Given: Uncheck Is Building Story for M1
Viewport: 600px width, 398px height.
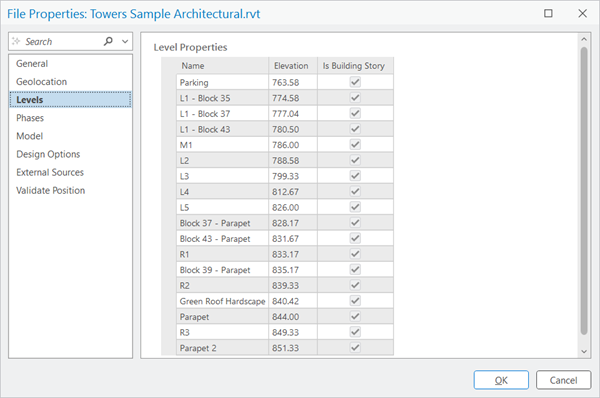Looking at the screenshot, I should 355,145.
